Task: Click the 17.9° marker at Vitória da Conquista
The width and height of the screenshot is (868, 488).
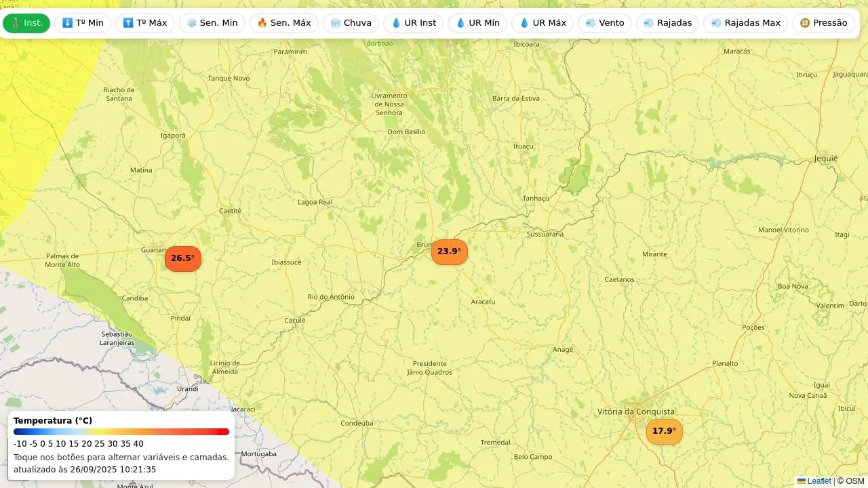Action: coord(664,431)
